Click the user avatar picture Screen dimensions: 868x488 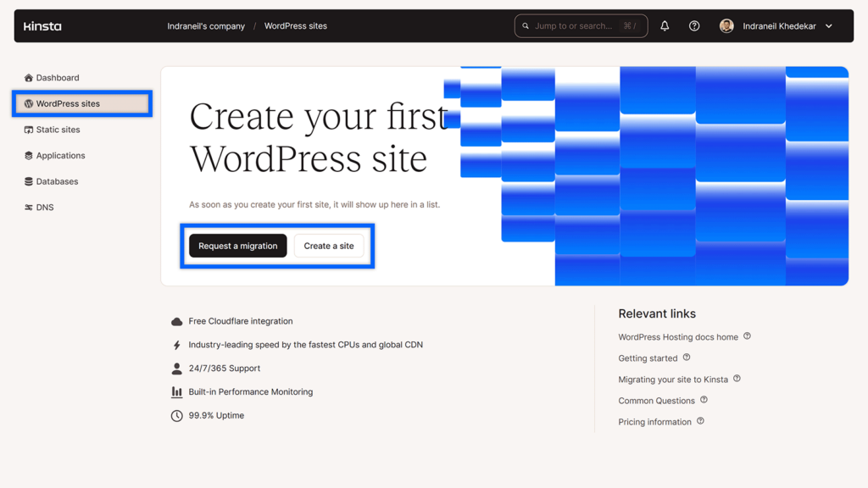(x=726, y=26)
